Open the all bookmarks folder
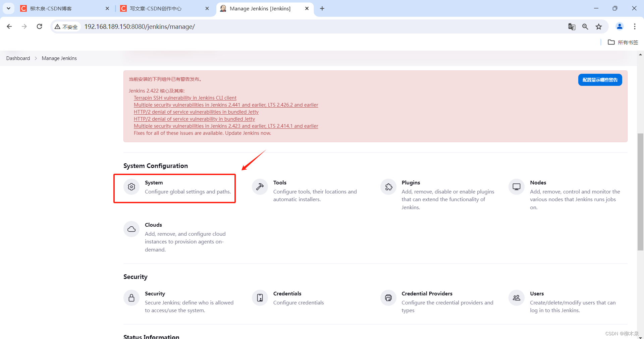 tap(623, 42)
